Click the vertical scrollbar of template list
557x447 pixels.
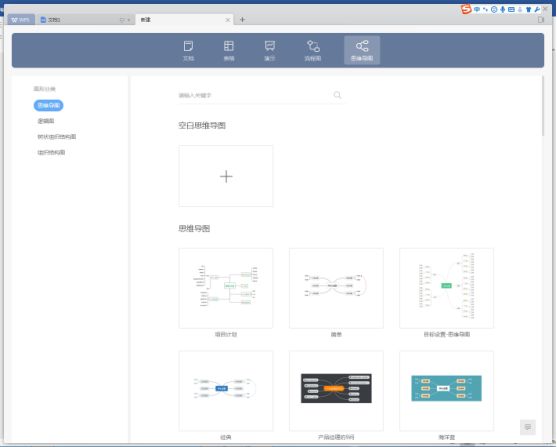(x=543, y=106)
